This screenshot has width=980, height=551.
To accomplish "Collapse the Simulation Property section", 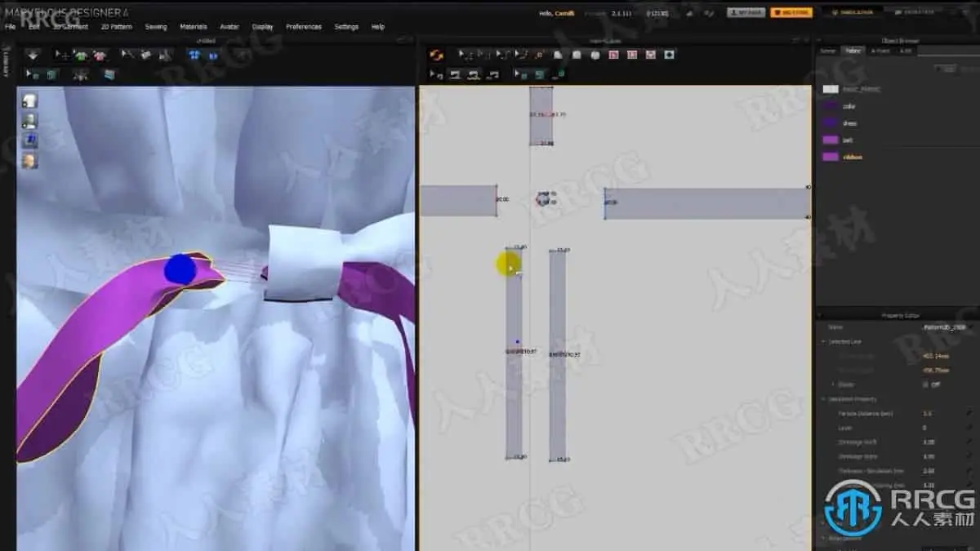I will (824, 399).
